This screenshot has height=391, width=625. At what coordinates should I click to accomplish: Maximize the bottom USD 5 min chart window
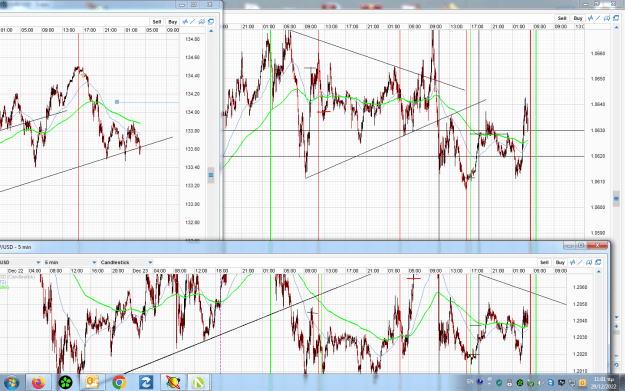click(581, 246)
